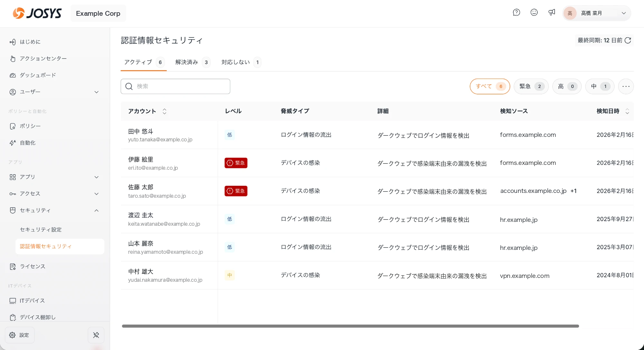Click the 中 level badge for 中村 雄大
The width and height of the screenshot is (644, 350).
(x=230, y=276)
